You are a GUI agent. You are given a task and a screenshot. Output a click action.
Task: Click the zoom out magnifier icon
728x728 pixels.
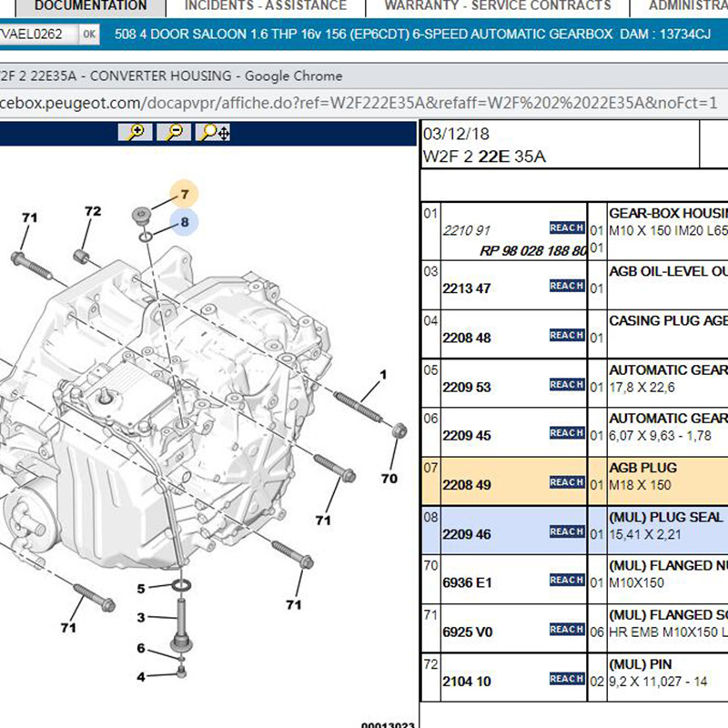point(175,133)
